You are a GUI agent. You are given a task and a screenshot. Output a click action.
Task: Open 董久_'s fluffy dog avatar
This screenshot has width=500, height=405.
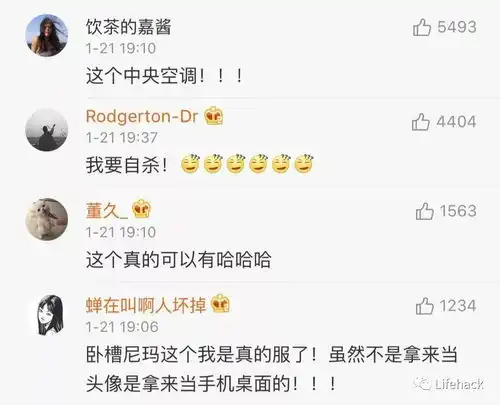47,219
